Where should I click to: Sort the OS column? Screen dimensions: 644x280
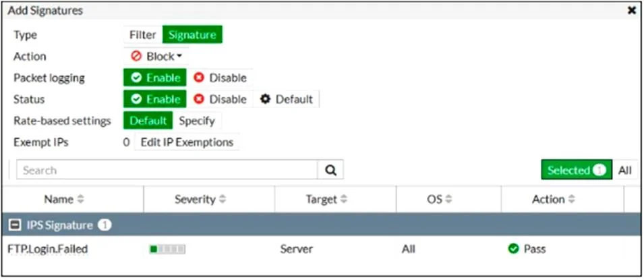pyautogui.click(x=448, y=200)
